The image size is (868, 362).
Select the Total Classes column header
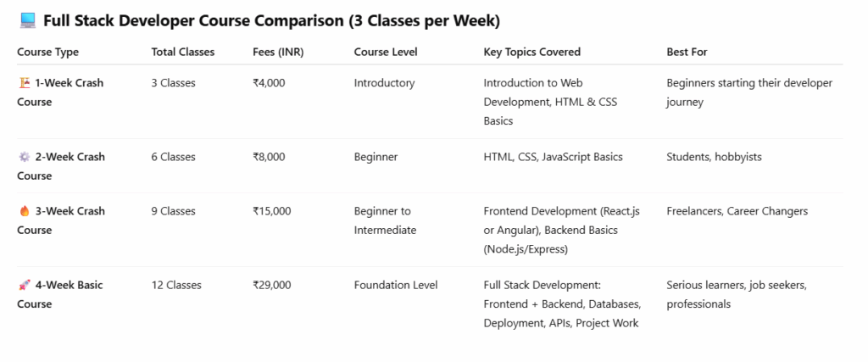pyautogui.click(x=182, y=52)
